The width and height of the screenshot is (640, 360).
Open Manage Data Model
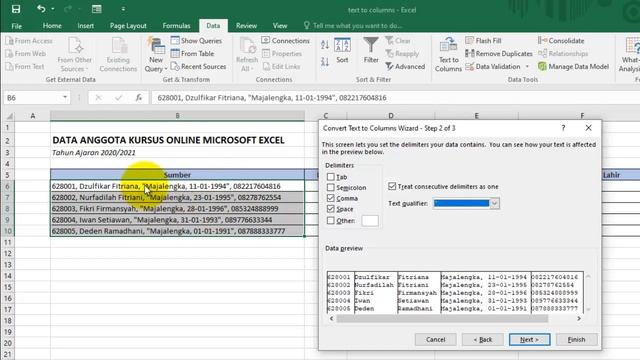point(573,66)
